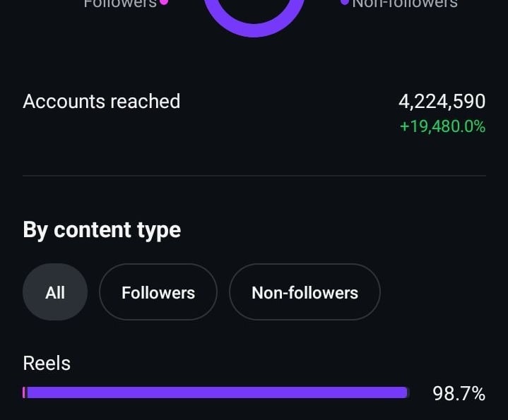Tap the 98.7% Reels percentage
Viewport: 508px width, 420px height.
click(459, 394)
